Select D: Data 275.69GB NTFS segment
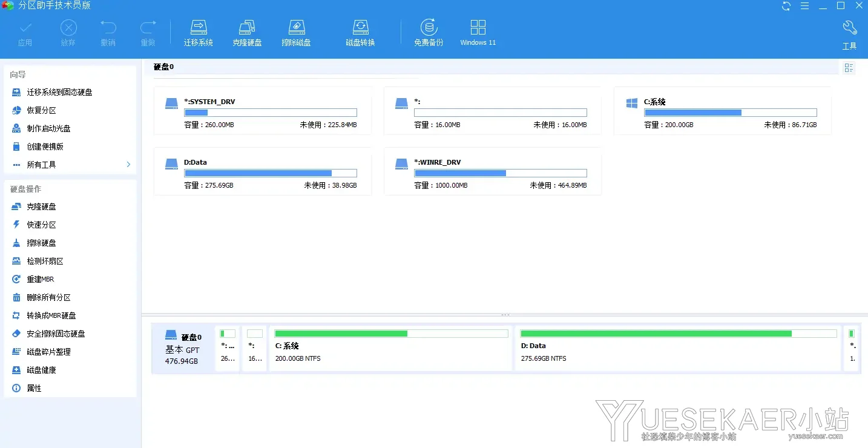The height and width of the screenshot is (448, 868). (x=678, y=349)
